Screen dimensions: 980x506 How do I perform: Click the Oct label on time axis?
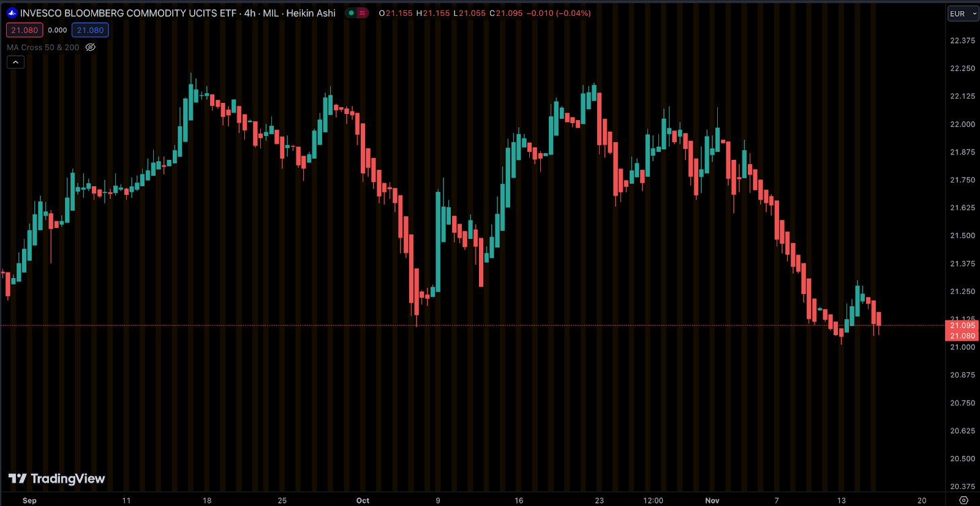363,500
